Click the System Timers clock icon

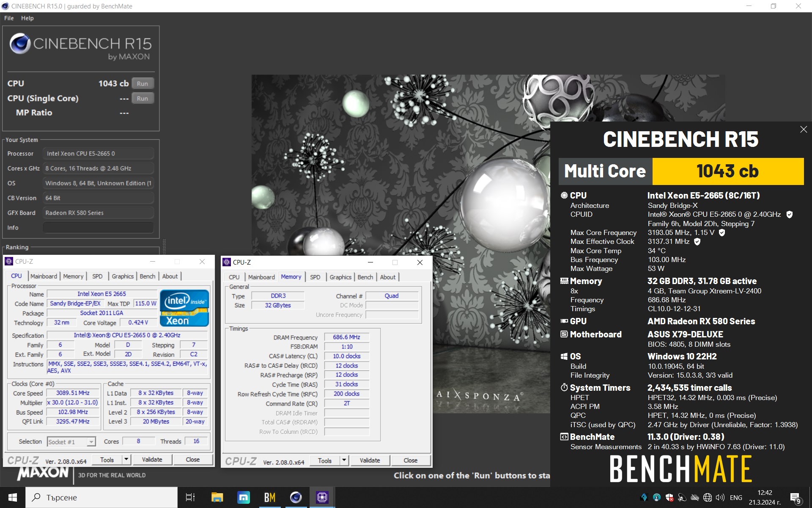coord(564,387)
